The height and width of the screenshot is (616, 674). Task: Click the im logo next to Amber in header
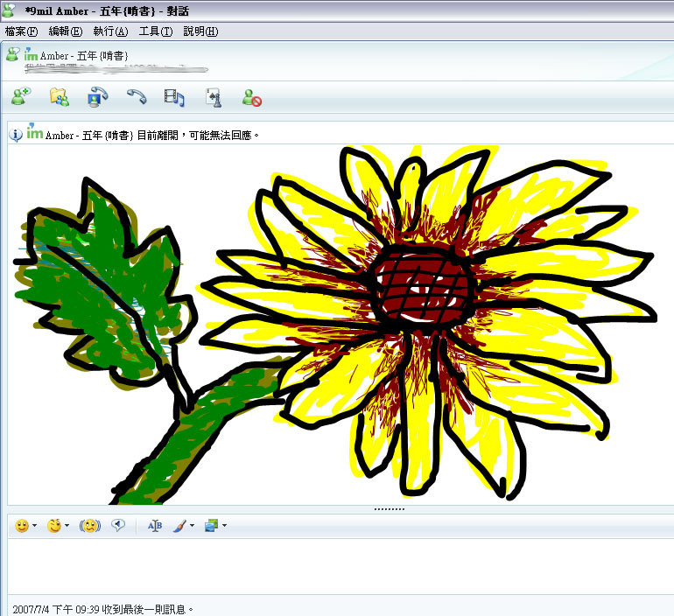(x=31, y=54)
